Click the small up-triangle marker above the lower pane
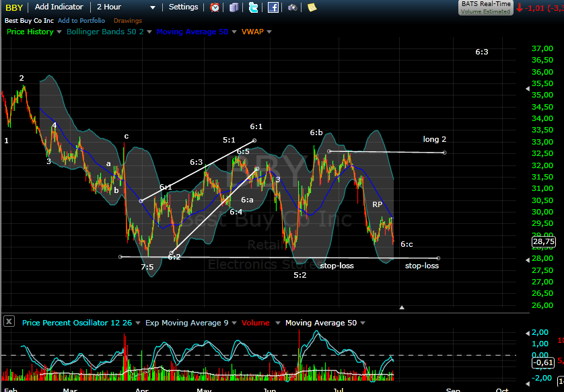The image size is (564, 392). [x=402, y=307]
